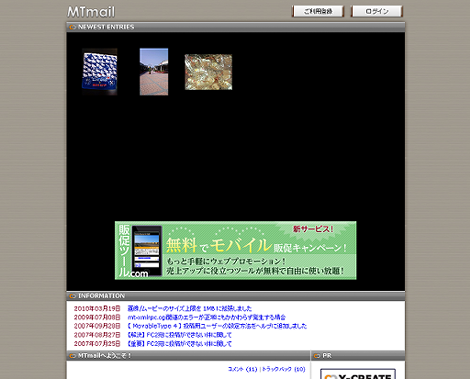
Task: Click the date text 2010年03月19日
Action: [97, 309]
